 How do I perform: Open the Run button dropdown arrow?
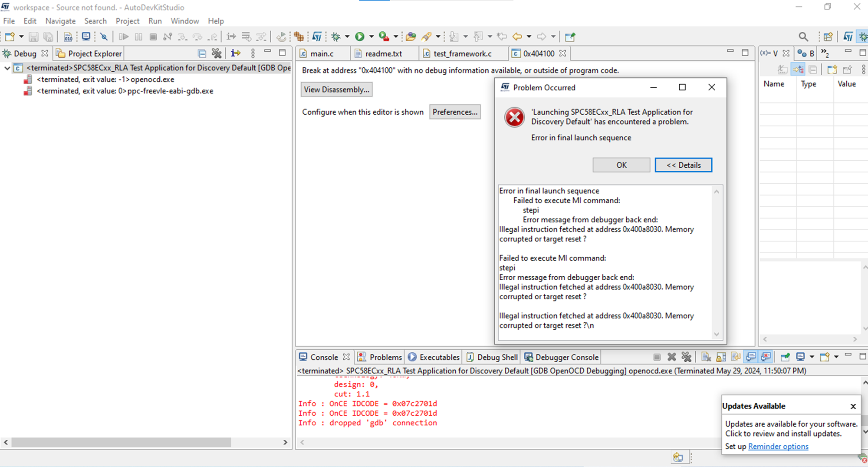tap(372, 36)
